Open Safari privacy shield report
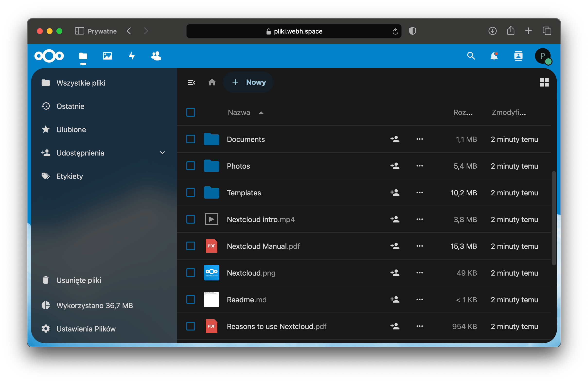 pos(412,31)
